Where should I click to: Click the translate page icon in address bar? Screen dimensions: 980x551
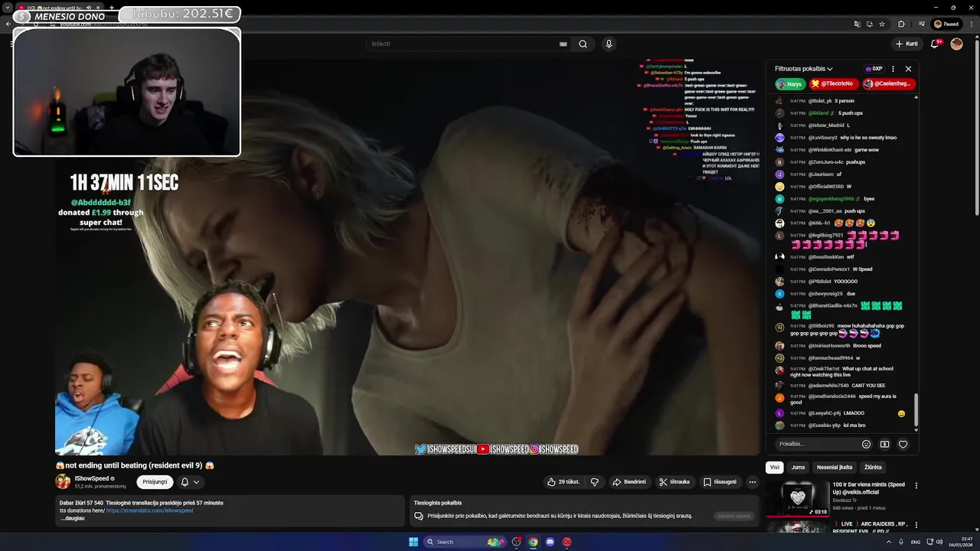(x=857, y=24)
